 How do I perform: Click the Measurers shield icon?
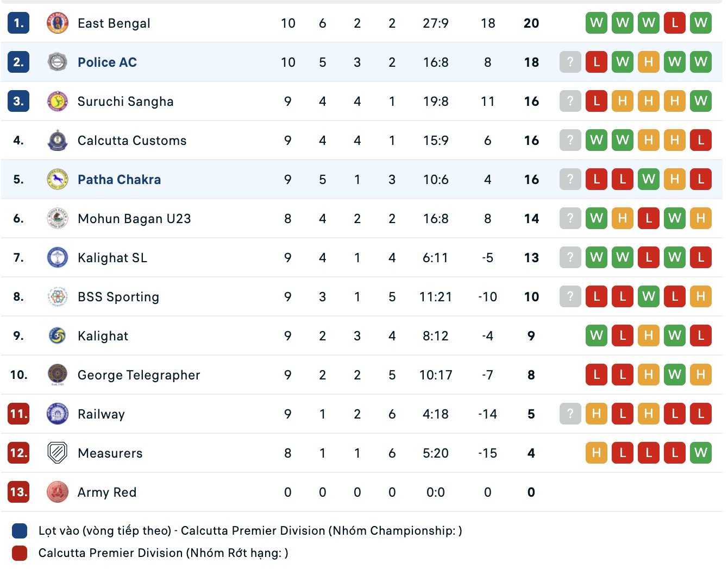pos(58,453)
